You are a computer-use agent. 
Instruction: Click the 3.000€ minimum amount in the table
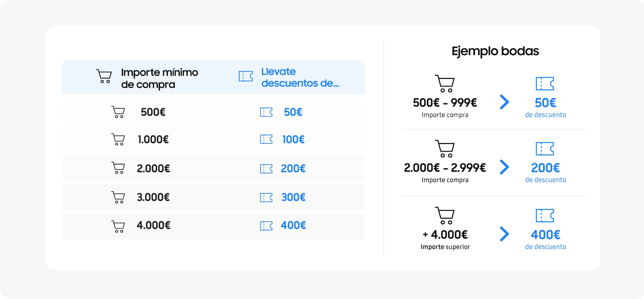(153, 197)
